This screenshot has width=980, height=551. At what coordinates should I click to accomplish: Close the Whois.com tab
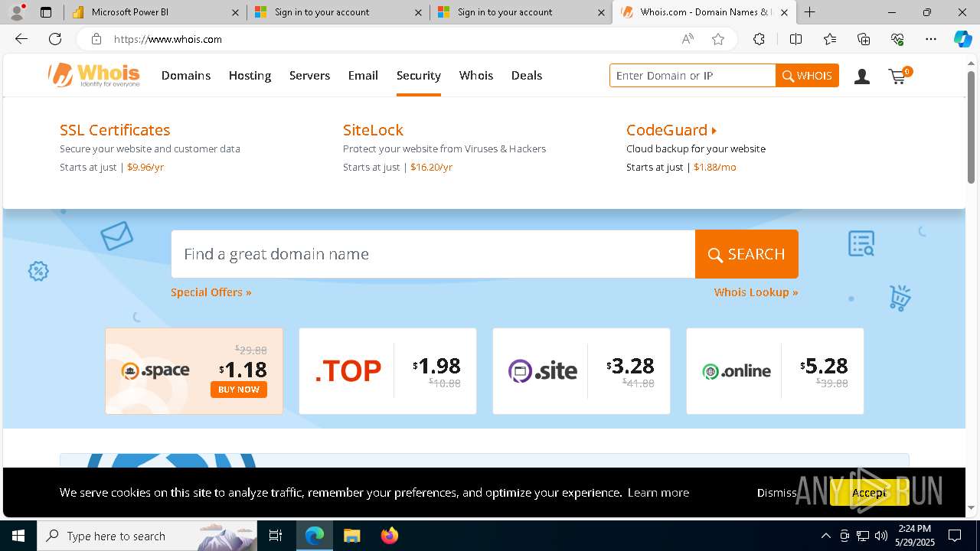pyautogui.click(x=784, y=12)
